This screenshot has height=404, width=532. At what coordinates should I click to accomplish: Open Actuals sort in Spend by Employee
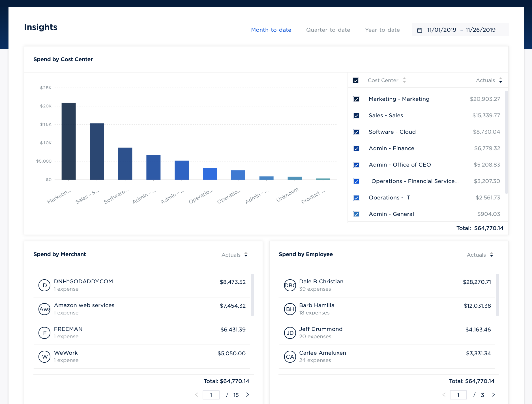tap(480, 255)
